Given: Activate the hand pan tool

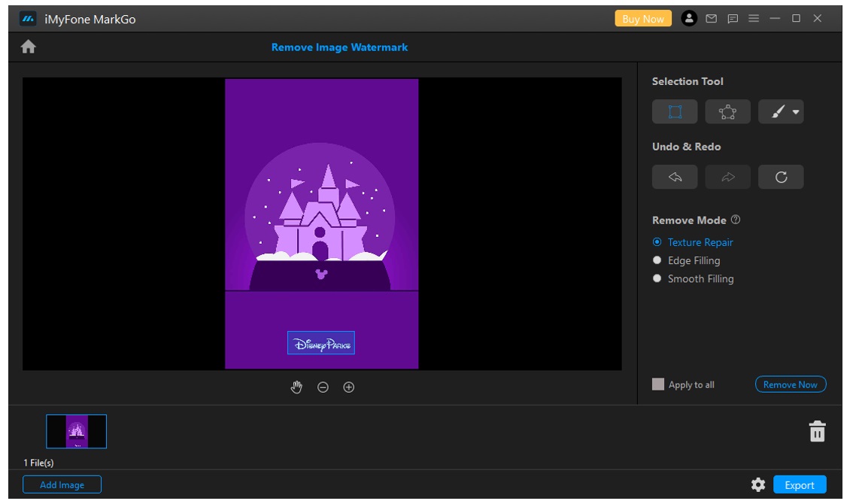Looking at the screenshot, I should tap(296, 387).
